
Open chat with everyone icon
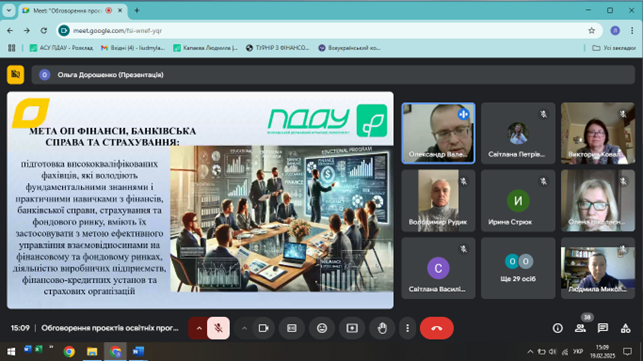coord(603,328)
